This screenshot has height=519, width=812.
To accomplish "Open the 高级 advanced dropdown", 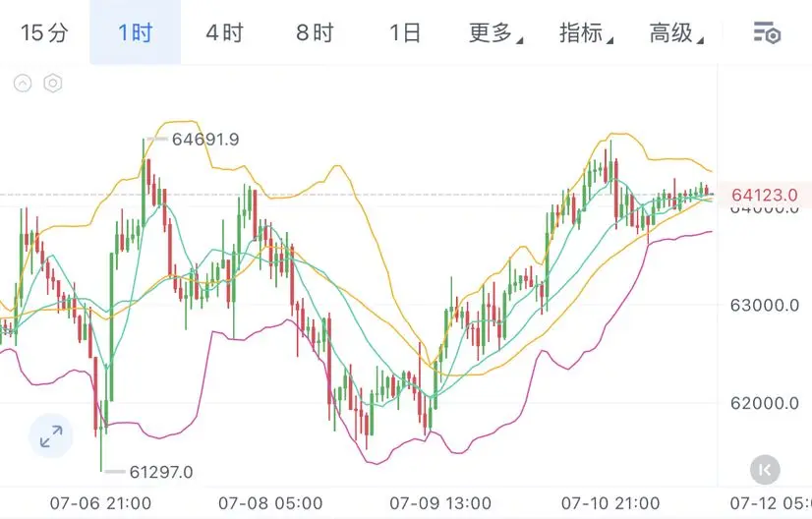I will pos(675,32).
